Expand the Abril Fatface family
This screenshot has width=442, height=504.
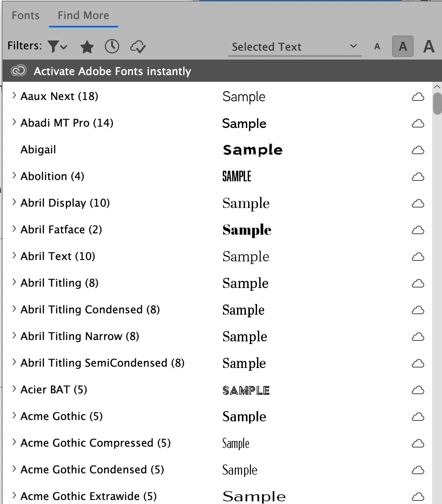click(x=14, y=229)
